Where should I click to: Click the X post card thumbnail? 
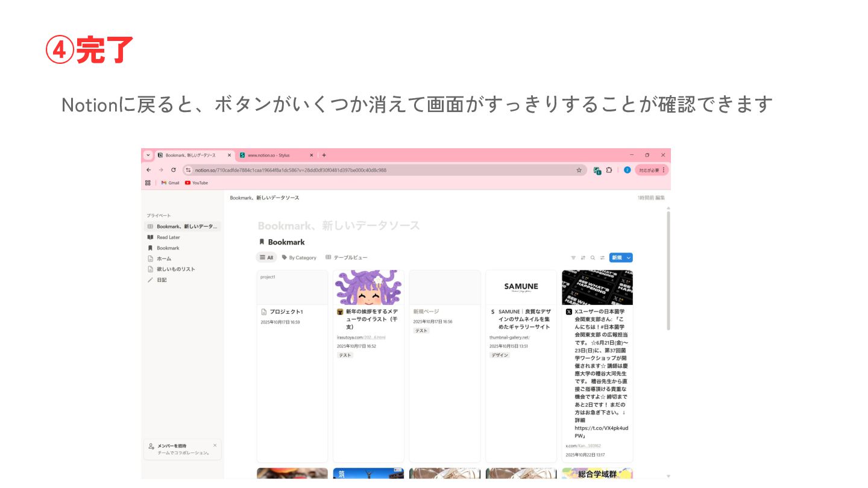597,287
